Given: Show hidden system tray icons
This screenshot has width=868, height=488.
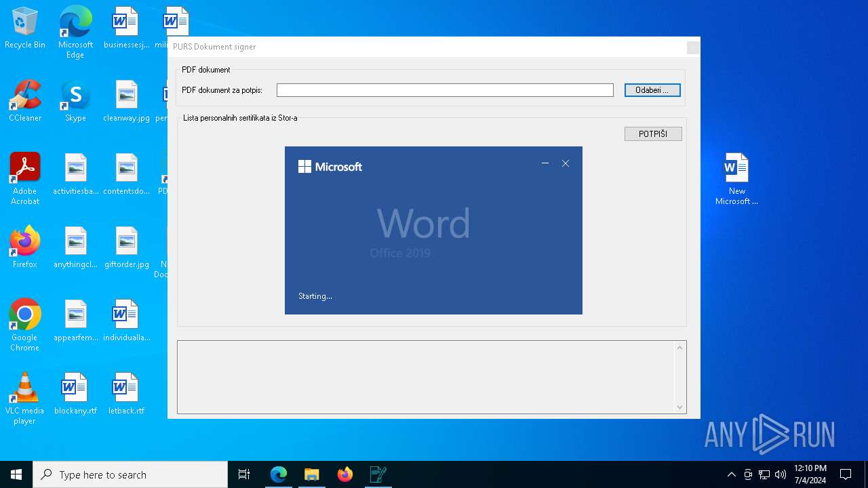Looking at the screenshot, I should coord(731,474).
